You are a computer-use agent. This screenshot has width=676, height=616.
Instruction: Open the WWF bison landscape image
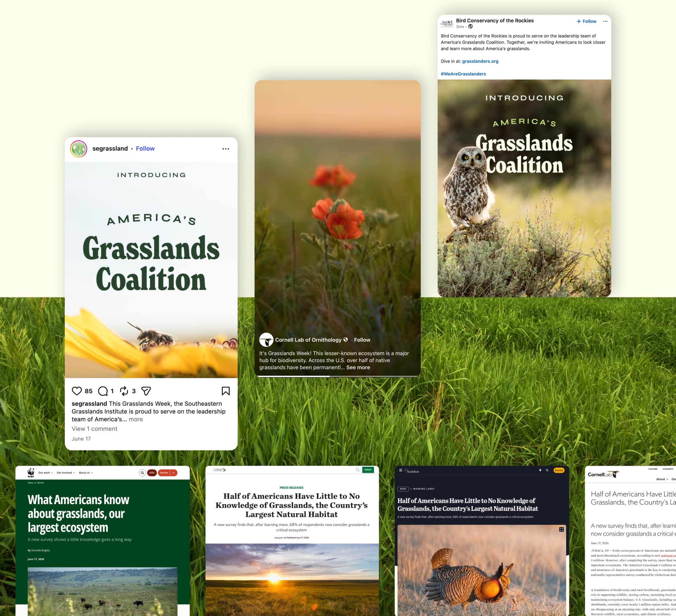[x=102, y=591]
